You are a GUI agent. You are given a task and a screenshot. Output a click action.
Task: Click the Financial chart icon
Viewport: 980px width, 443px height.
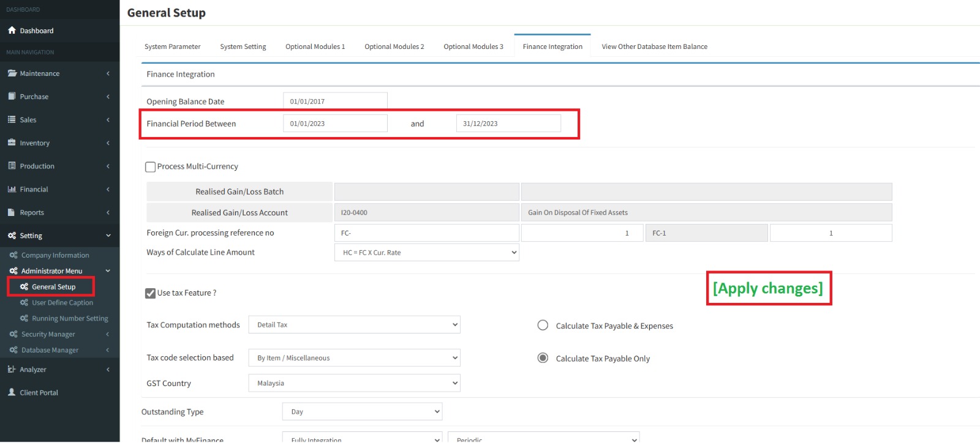(x=12, y=190)
